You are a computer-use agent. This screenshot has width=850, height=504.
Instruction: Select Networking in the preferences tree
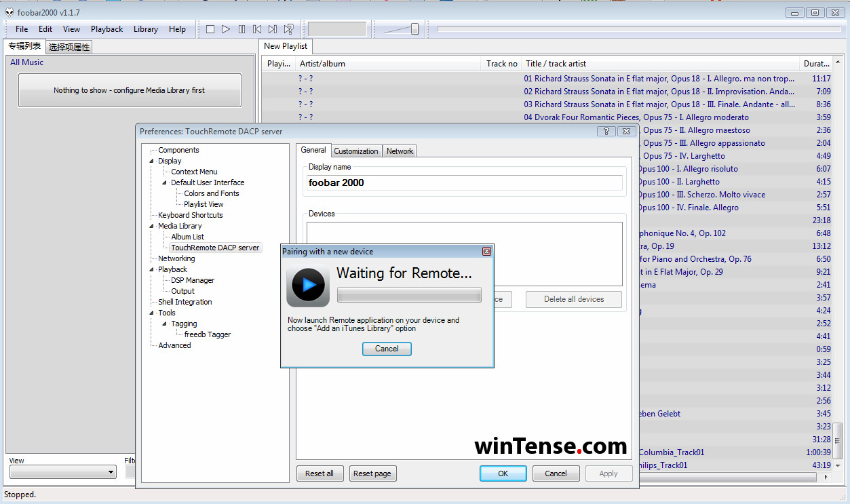click(176, 259)
